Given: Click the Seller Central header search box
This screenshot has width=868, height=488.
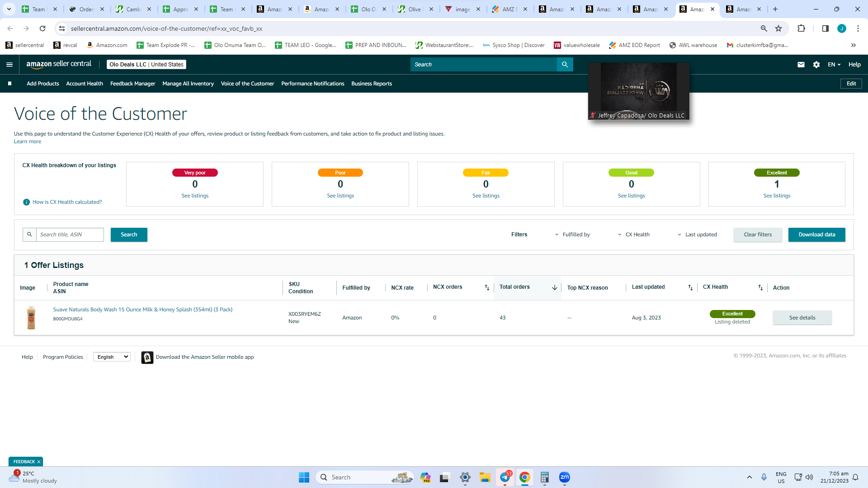Looking at the screenshot, I should click(484, 65).
